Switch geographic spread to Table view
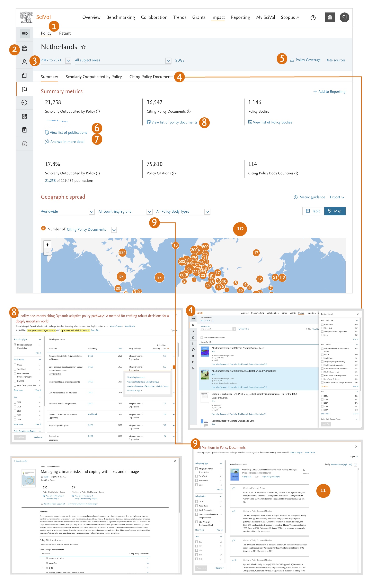372x588 pixels. pos(313,211)
